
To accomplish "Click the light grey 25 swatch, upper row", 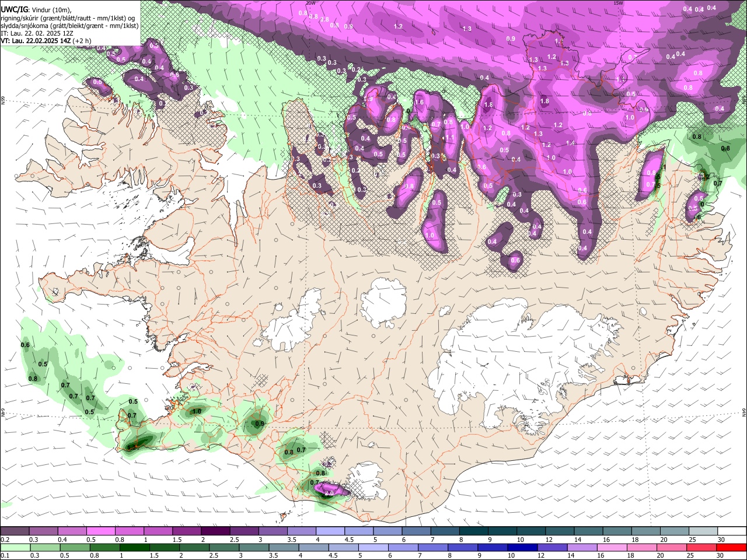I will (703, 531).
